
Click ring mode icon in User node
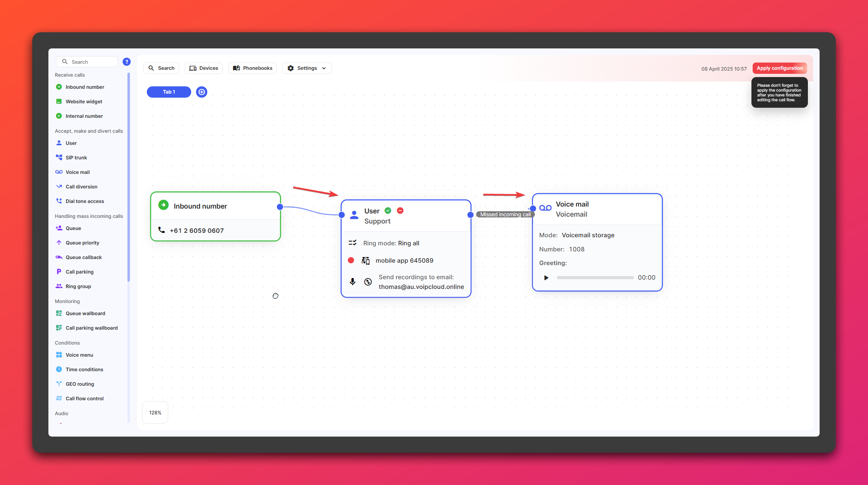(x=353, y=243)
